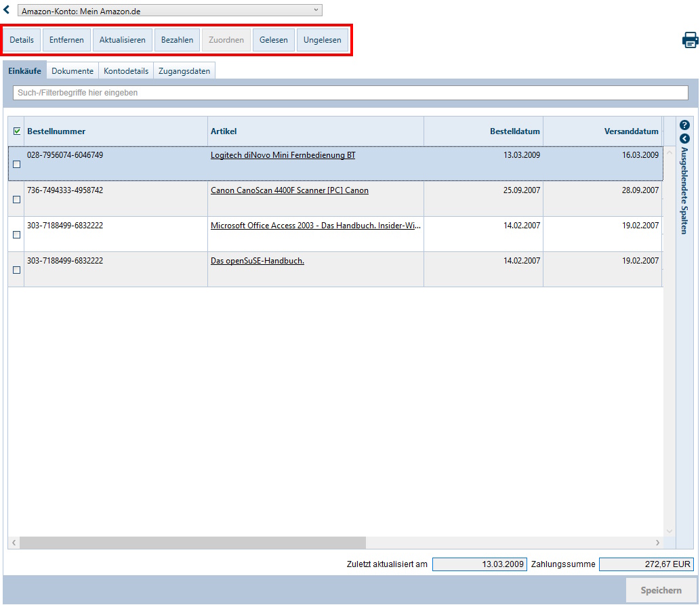Check the box for the Microsoft Office Access row
700x605 pixels.
click(x=16, y=235)
